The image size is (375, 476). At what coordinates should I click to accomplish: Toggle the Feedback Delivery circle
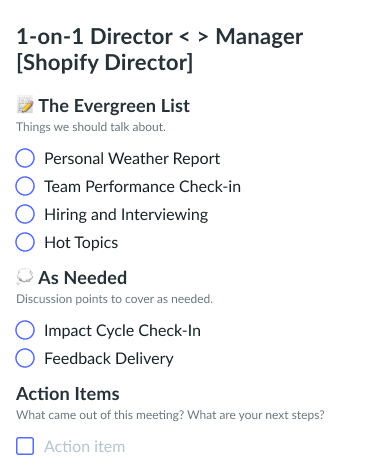click(x=25, y=358)
